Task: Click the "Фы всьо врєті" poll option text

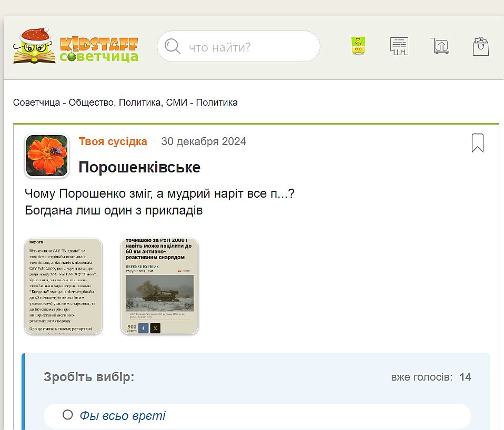Action: pos(123,416)
